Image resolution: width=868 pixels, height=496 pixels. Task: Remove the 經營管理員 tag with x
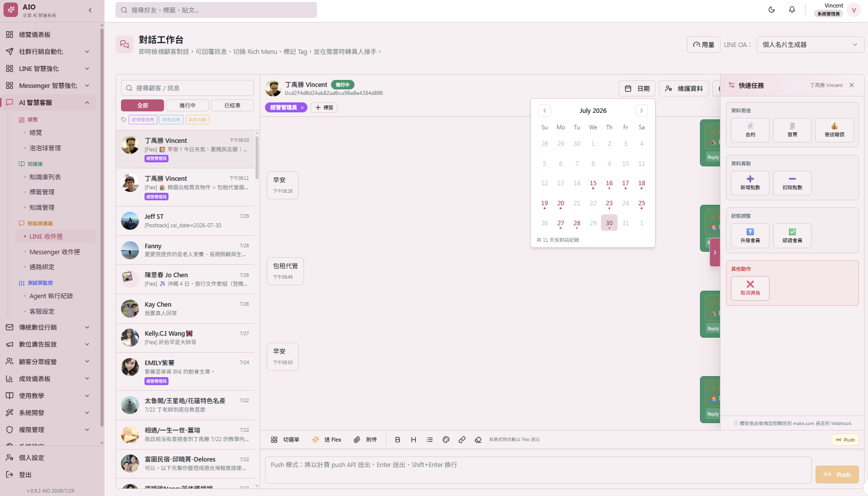302,107
